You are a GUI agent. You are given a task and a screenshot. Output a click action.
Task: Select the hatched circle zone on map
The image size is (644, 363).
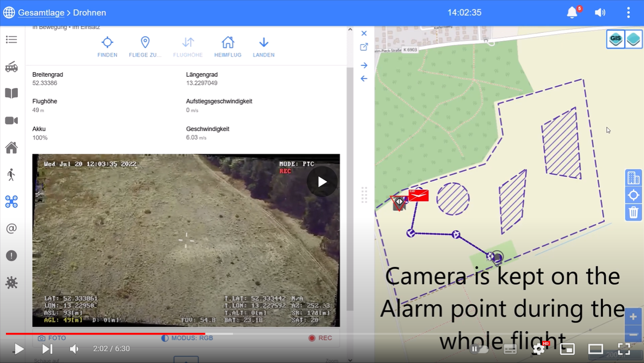(x=453, y=198)
